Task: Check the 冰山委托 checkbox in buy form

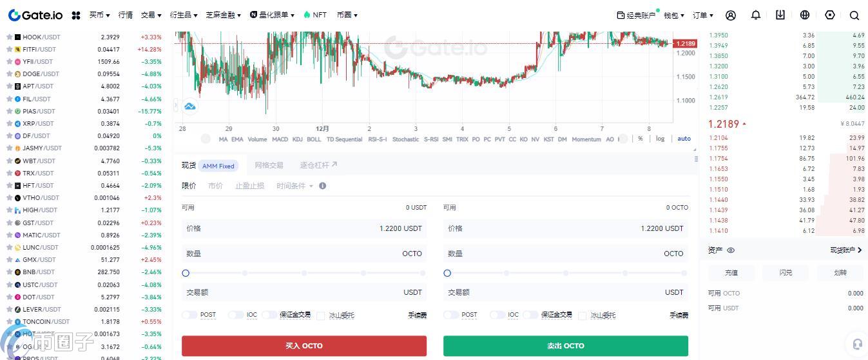Action: [x=321, y=315]
